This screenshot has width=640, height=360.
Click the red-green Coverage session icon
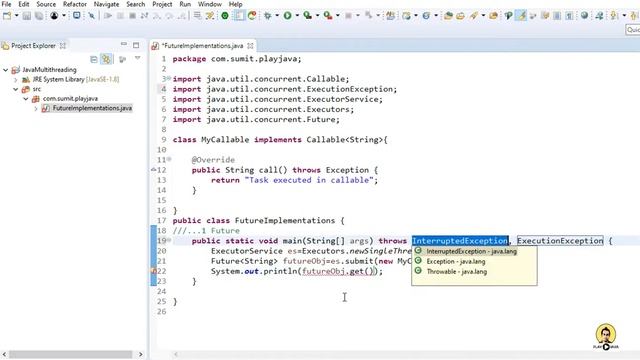click(252, 16)
